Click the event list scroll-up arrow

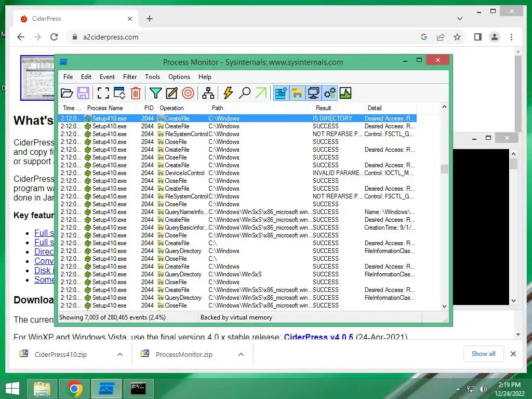444,107
